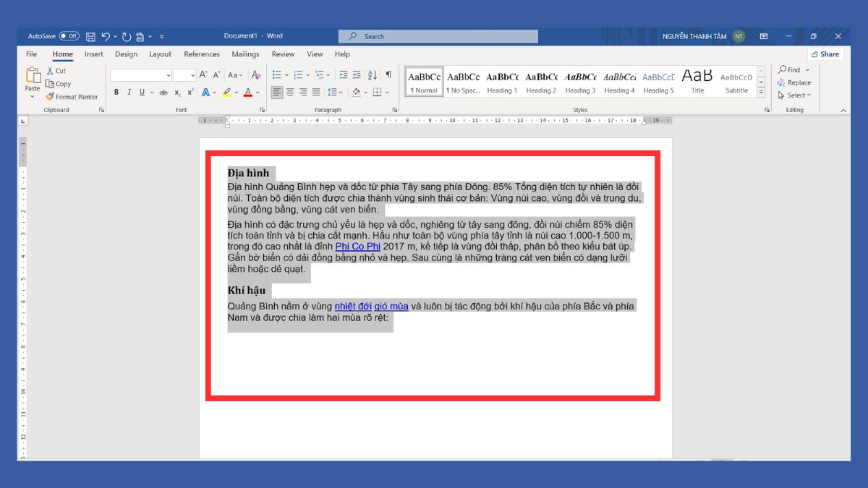This screenshot has height=488, width=868.
Task: Open the Paragraph dialog launcher
Action: (395, 110)
